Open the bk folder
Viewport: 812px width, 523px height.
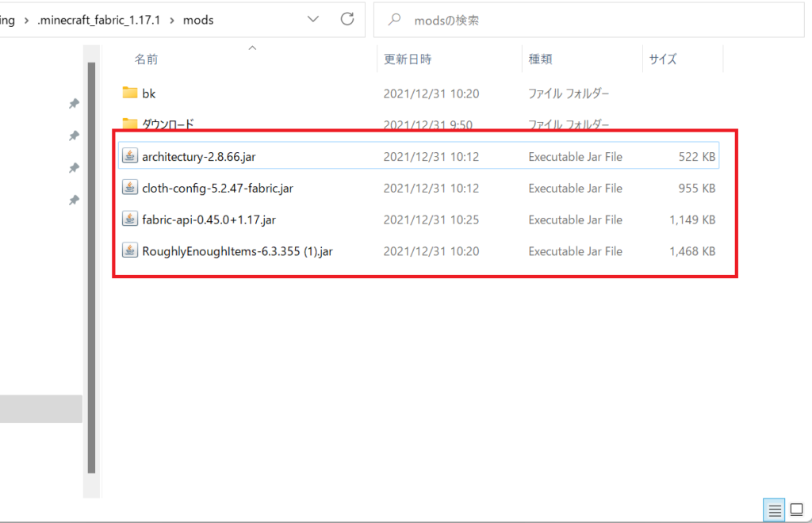147,93
